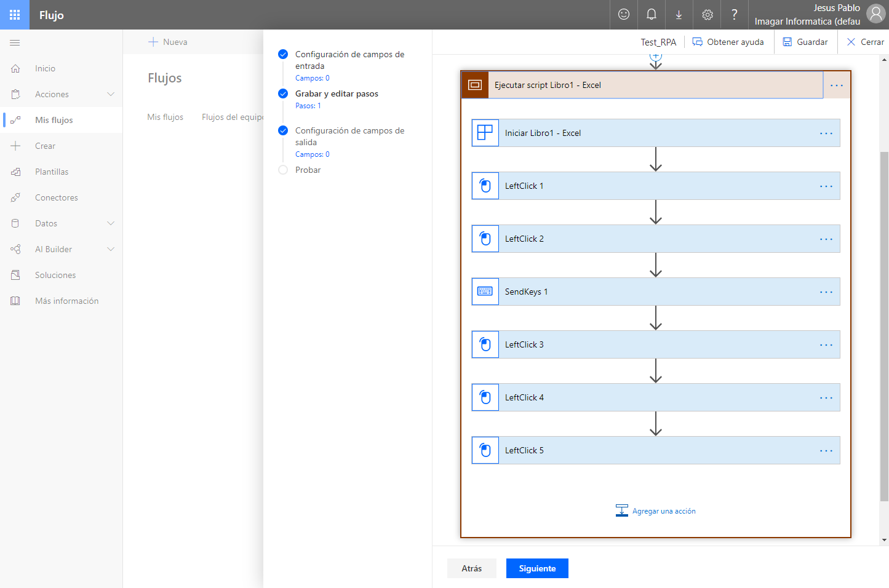This screenshot has width=889, height=588.
Task: Collapse the hamburger navigation menu
Action: pos(15,42)
